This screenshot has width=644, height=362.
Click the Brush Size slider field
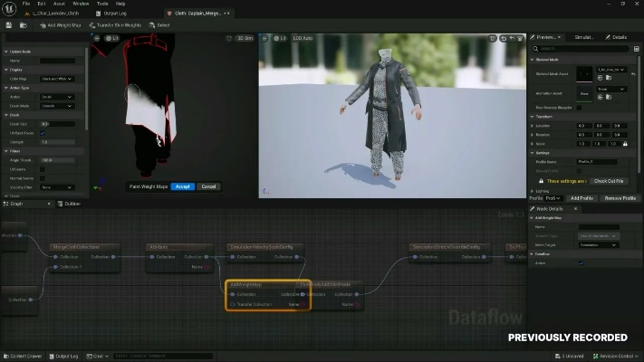[57, 124]
